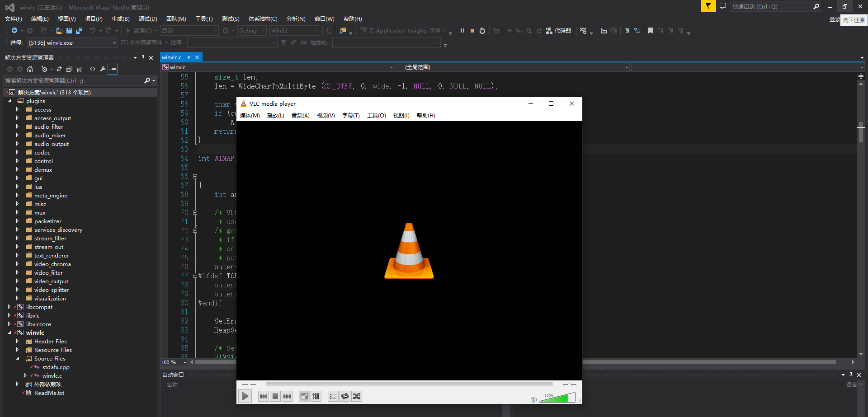Open VLC 媒体(M) menu

[x=250, y=116]
